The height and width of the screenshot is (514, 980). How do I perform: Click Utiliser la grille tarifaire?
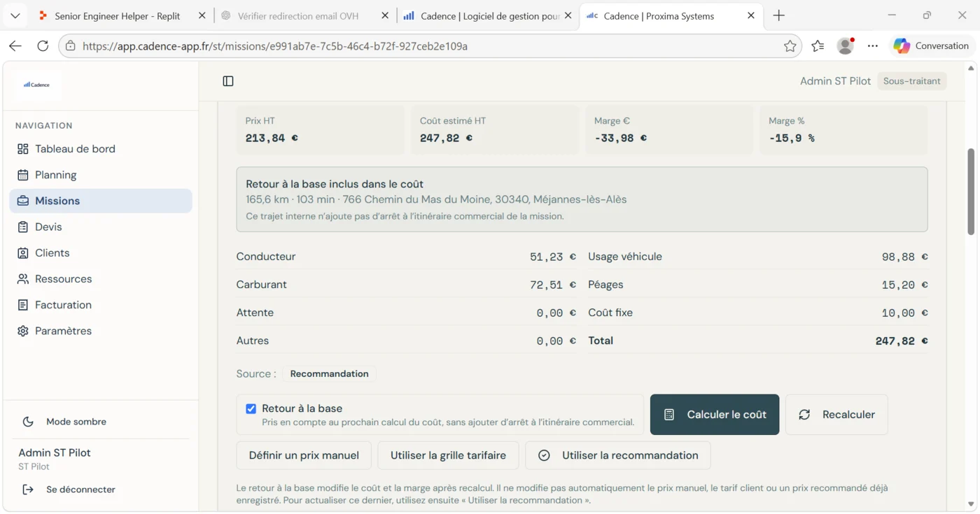(x=448, y=455)
